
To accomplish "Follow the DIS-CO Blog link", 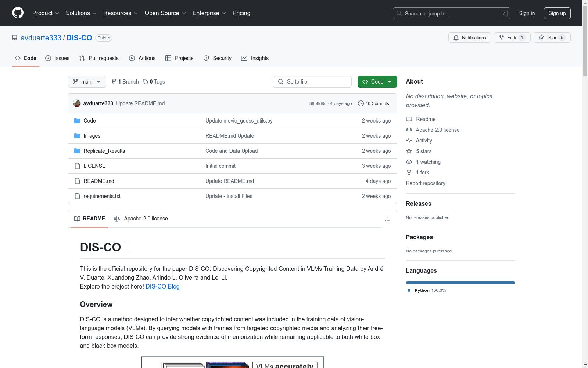I will pyautogui.click(x=162, y=286).
